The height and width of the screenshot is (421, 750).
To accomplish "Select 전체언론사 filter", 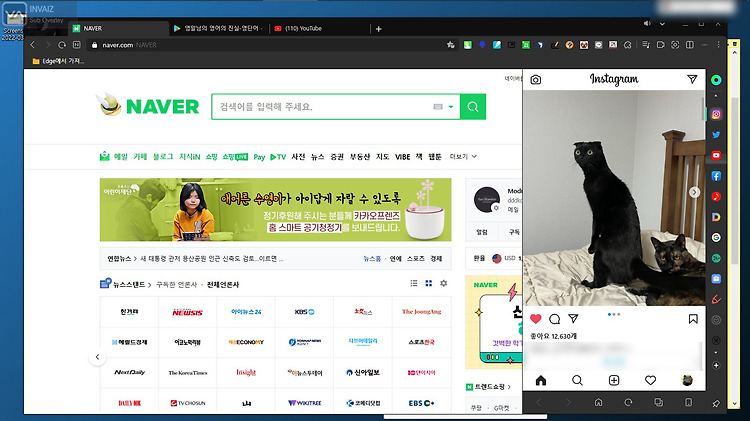I will pyautogui.click(x=223, y=284).
